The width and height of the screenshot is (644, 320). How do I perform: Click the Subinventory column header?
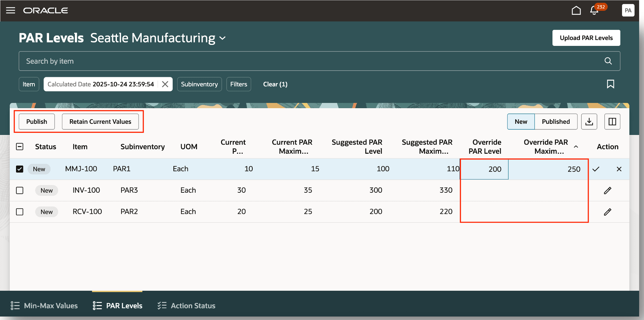coord(143,147)
